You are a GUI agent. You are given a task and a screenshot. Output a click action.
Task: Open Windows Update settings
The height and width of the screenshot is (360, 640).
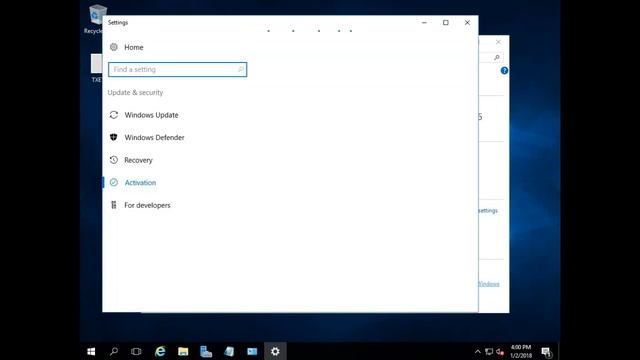pos(151,115)
